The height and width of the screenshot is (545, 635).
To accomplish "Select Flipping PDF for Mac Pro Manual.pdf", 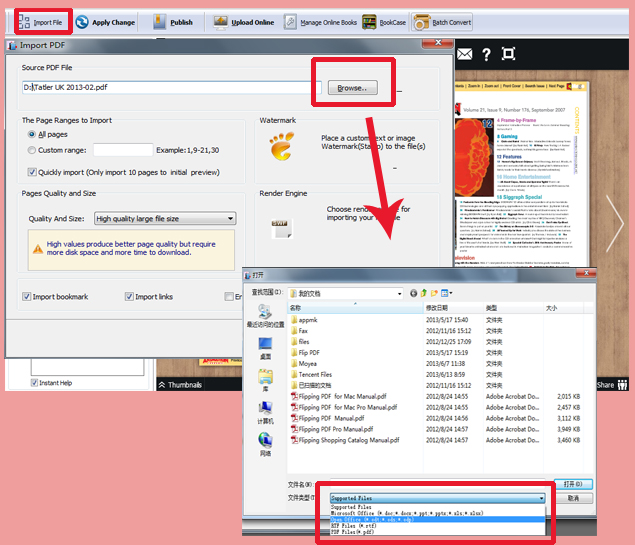I will coord(344,407).
